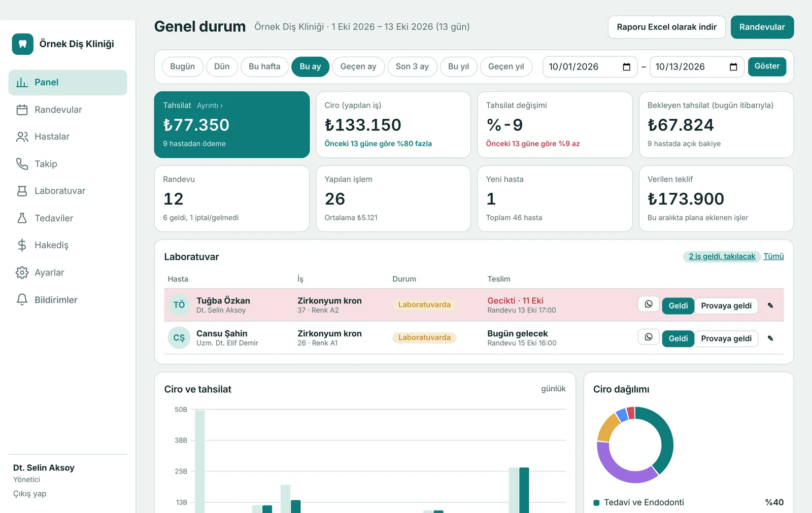Viewport: 812px width, 513px height.
Task: Select the Bu hafta period filter
Action: tap(264, 66)
